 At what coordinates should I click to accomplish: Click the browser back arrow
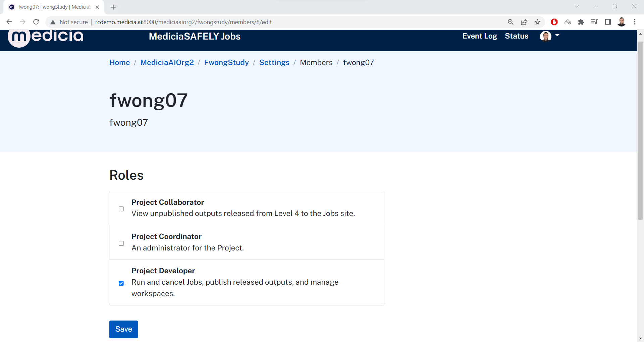(x=9, y=22)
